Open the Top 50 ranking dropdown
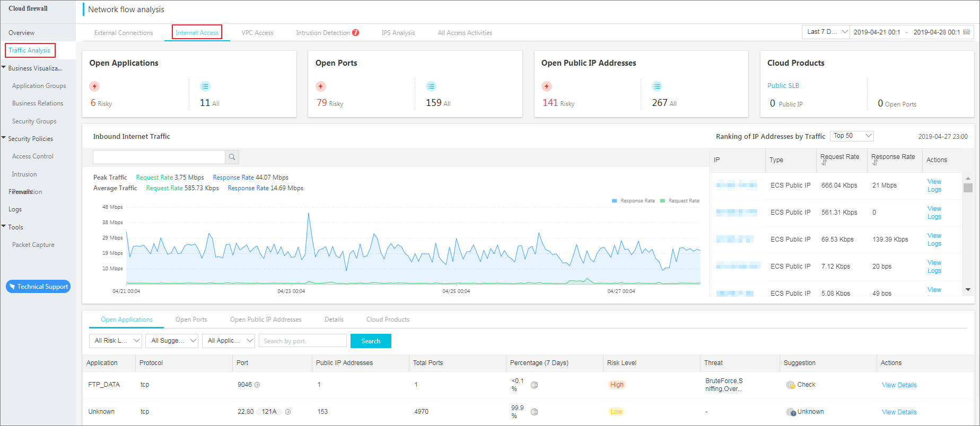Screen dimensions: 980x426 pyautogui.click(x=852, y=136)
